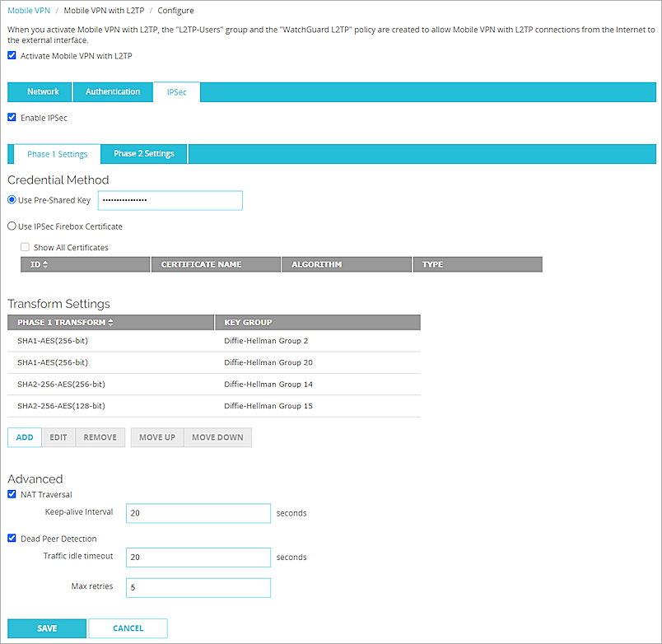
Task: Click the pre-shared key input field
Action: pyautogui.click(x=170, y=200)
